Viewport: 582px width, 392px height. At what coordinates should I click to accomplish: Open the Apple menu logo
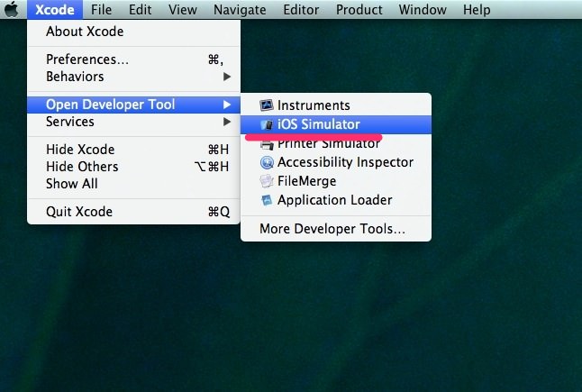pyautogui.click(x=12, y=9)
